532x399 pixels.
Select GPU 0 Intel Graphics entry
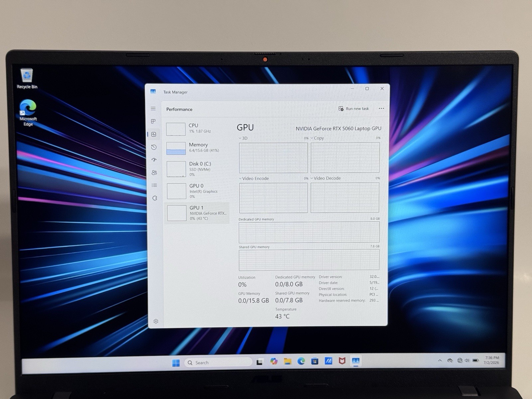point(197,191)
